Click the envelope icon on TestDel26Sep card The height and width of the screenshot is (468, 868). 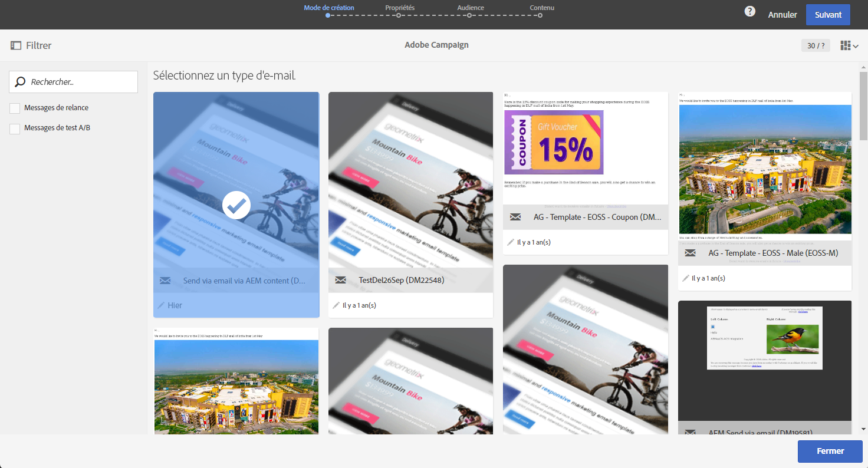340,280
